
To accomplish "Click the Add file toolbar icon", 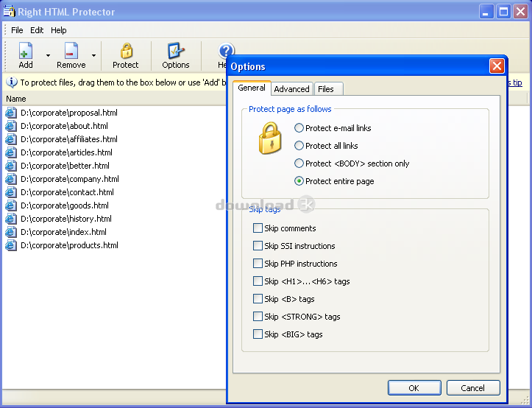I will [x=26, y=50].
